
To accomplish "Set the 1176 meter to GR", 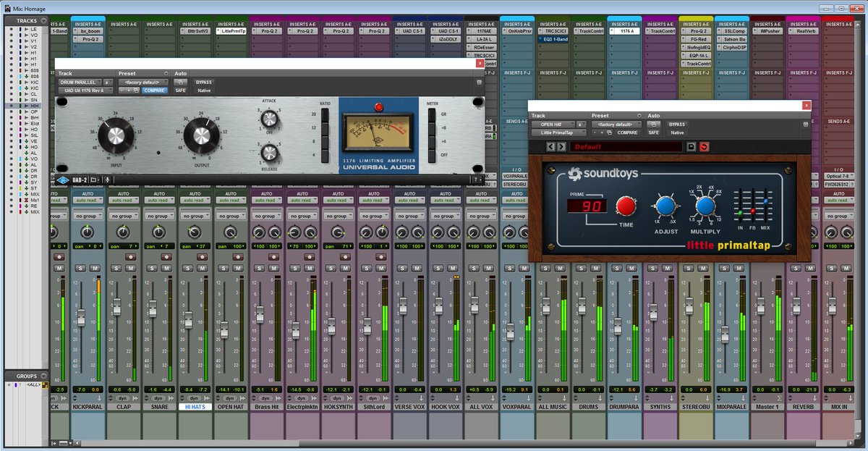I will click(x=432, y=115).
